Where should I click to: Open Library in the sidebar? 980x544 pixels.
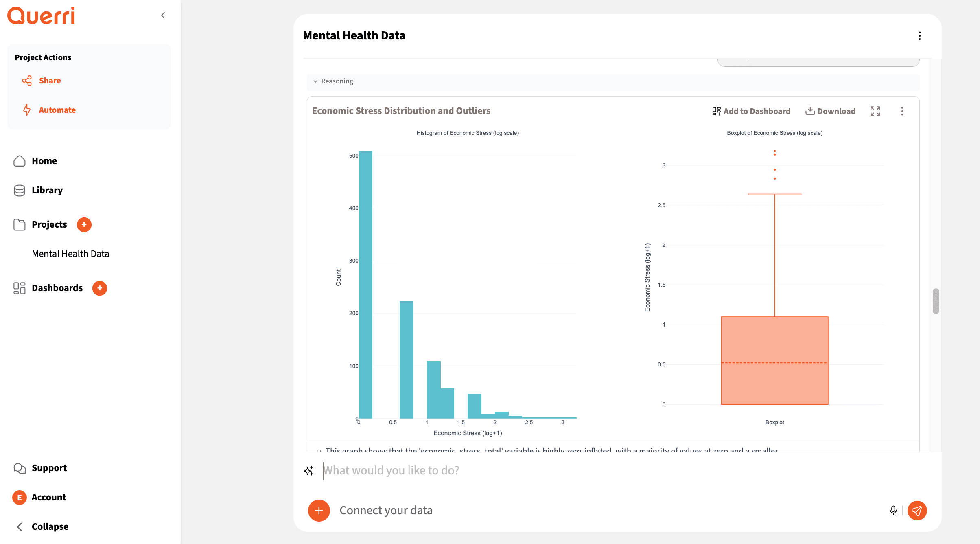coord(47,190)
